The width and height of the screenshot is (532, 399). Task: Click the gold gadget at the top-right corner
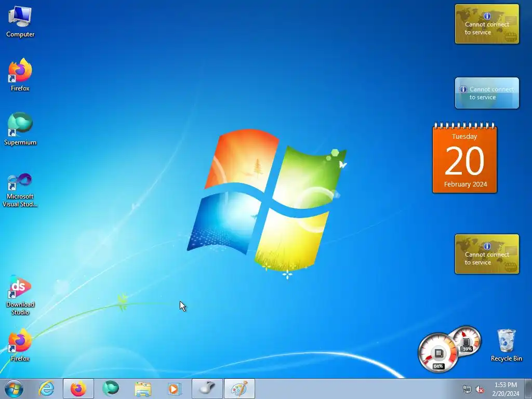(x=487, y=24)
